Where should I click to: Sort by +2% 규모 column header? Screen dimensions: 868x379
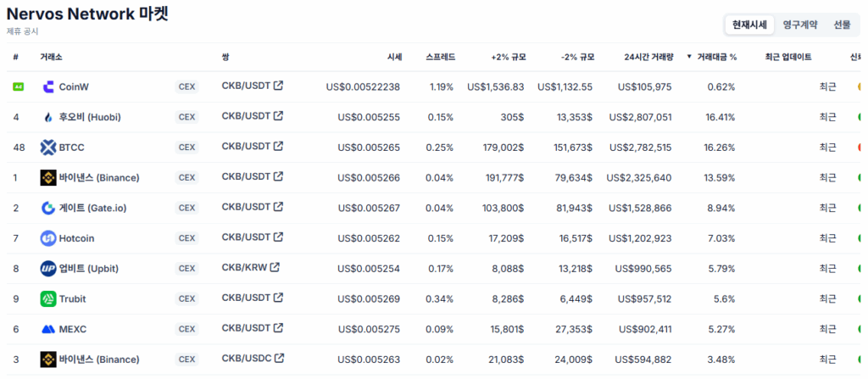coord(509,57)
